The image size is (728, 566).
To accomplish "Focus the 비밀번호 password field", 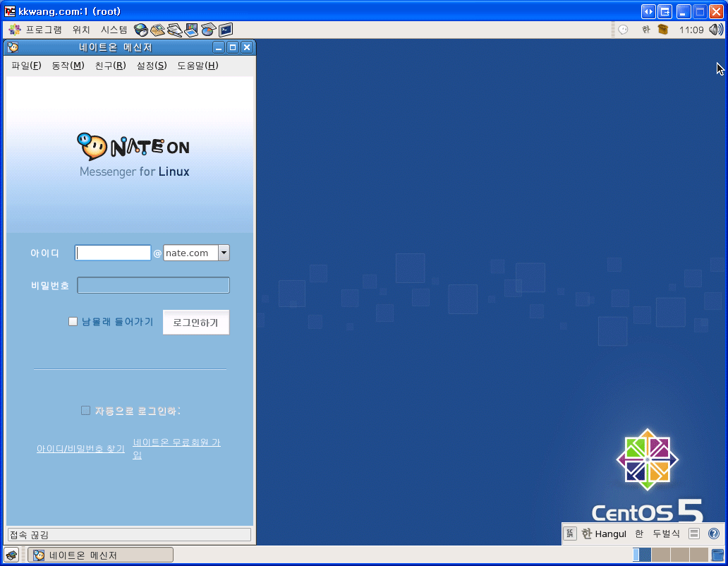I will (x=153, y=285).
